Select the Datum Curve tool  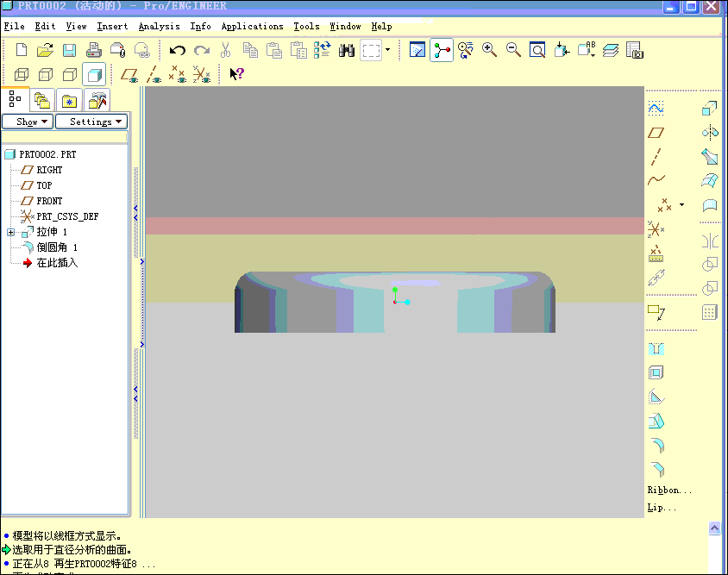pos(656,180)
